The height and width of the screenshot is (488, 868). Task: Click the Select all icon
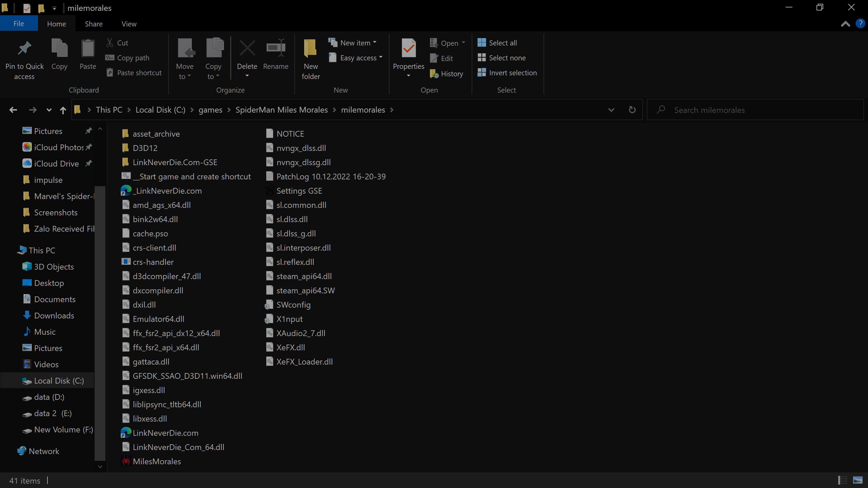coord(481,43)
